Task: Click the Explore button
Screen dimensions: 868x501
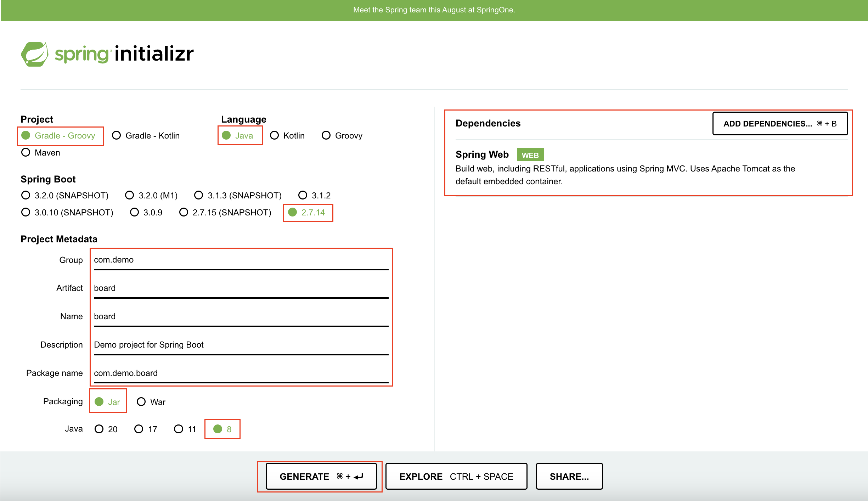Action: point(456,477)
